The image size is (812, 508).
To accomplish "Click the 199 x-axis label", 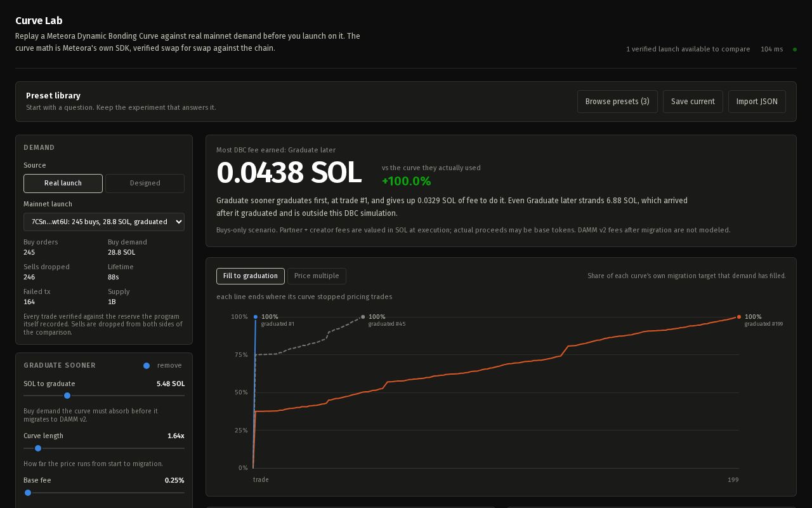I will (733, 480).
